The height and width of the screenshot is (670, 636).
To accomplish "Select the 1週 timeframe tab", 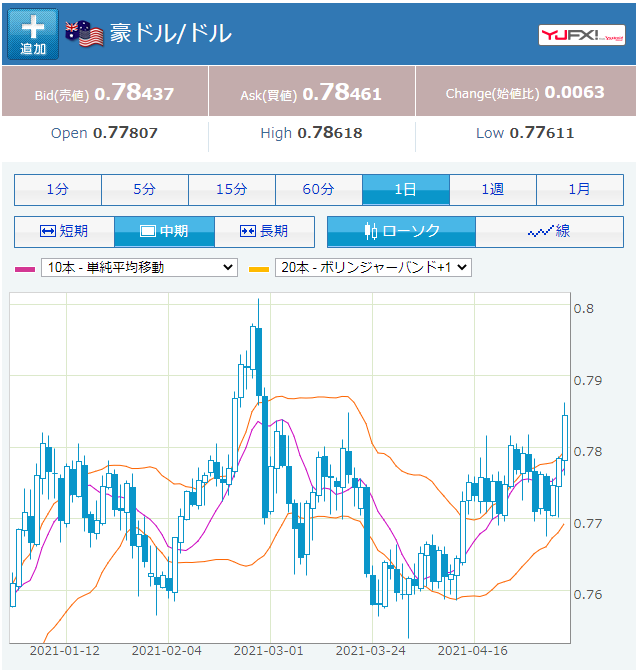I will pyautogui.click(x=493, y=189).
